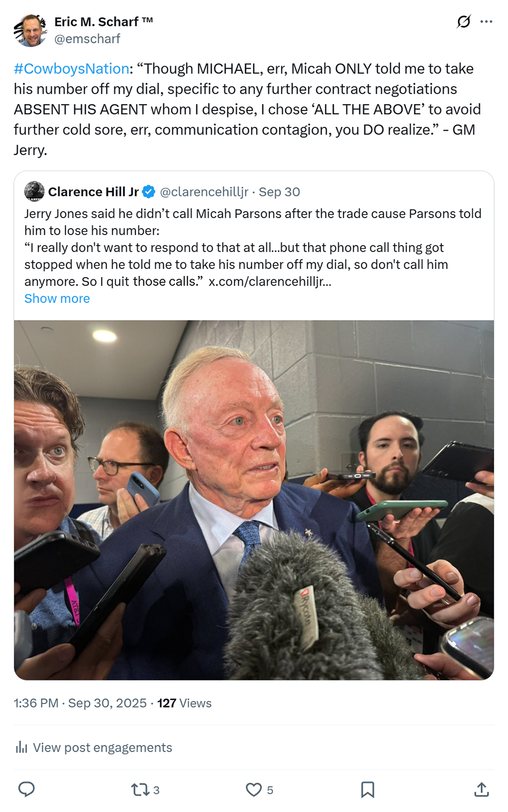Viewport: 508px width, 812px height.
Task: Open the @clarencehilljr handle
Action: 204,192
